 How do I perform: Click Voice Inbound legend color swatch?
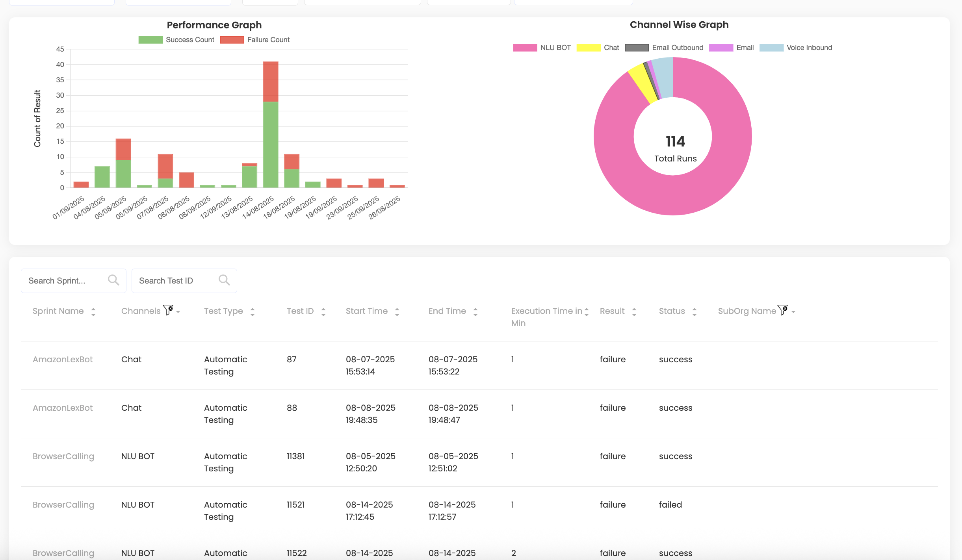tap(771, 48)
